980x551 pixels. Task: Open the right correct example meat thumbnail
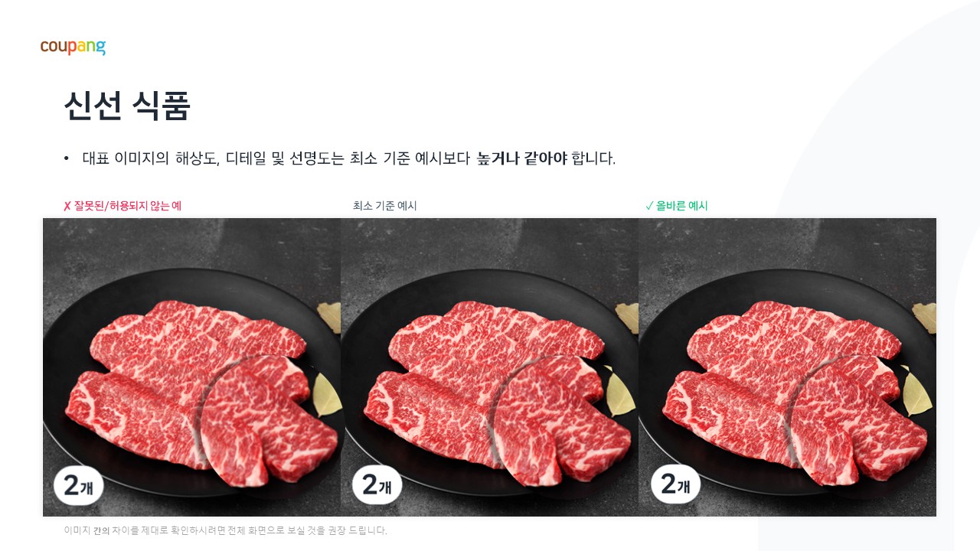pyautogui.click(x=787, y=367)
